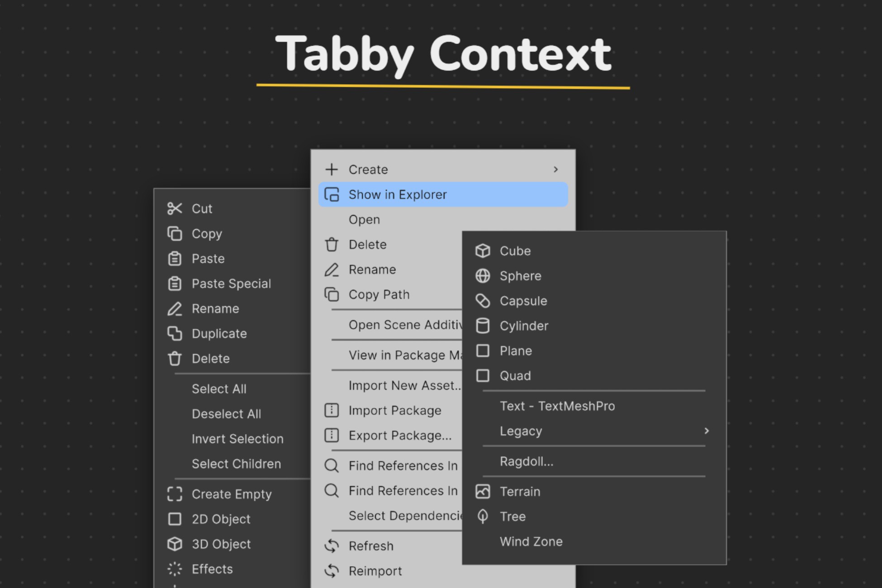Click the Copy icon in the left menu
The image size is (882, 588).
[x=175, y=234]
